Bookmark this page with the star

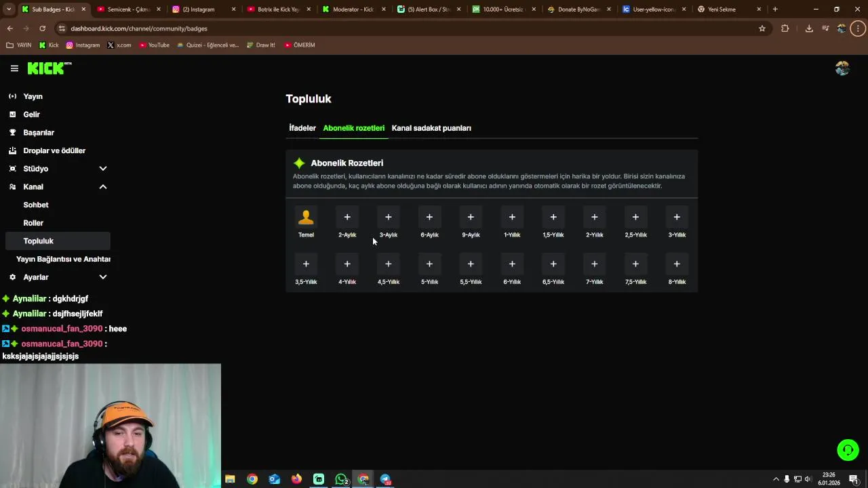762,28
